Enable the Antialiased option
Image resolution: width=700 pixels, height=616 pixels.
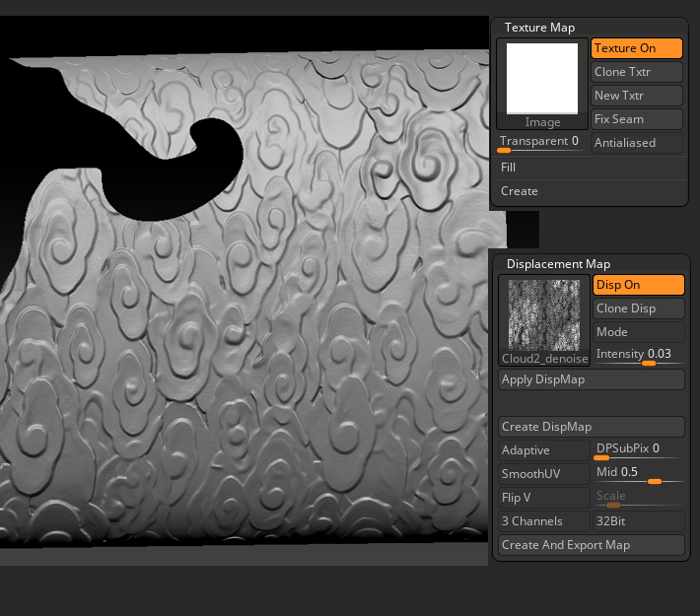637,143
